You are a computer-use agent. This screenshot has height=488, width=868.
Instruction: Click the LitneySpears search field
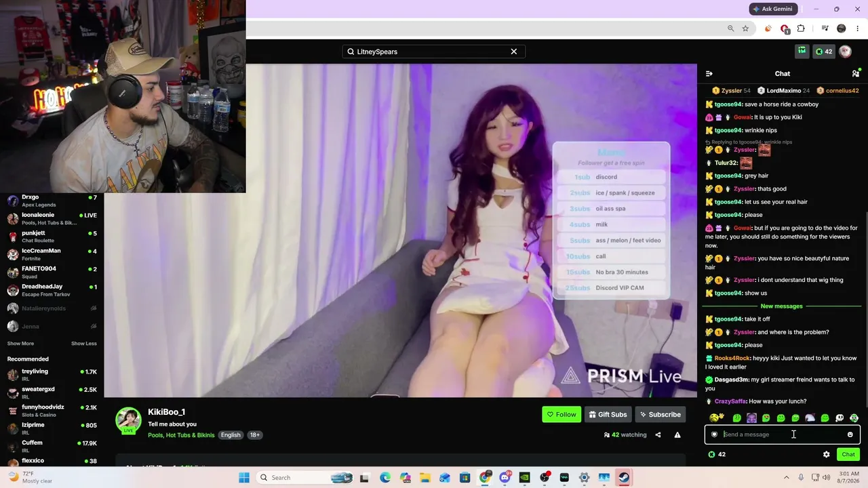pos(433,52)
